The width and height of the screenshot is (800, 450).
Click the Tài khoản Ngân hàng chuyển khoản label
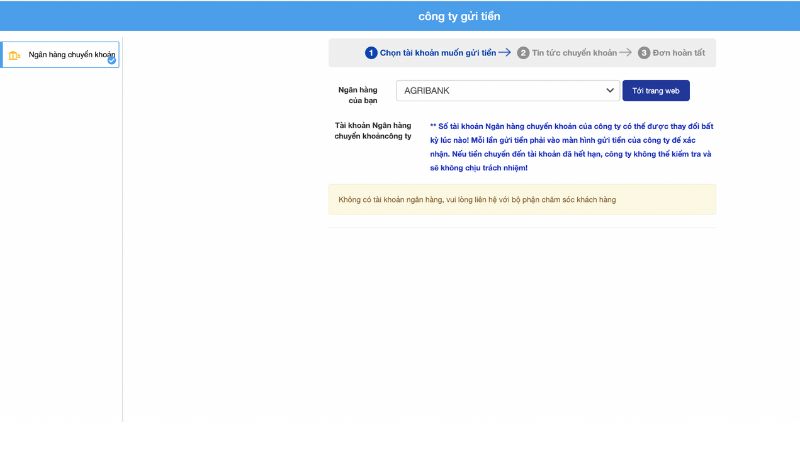pyautogui.click(x=372, y=131)
